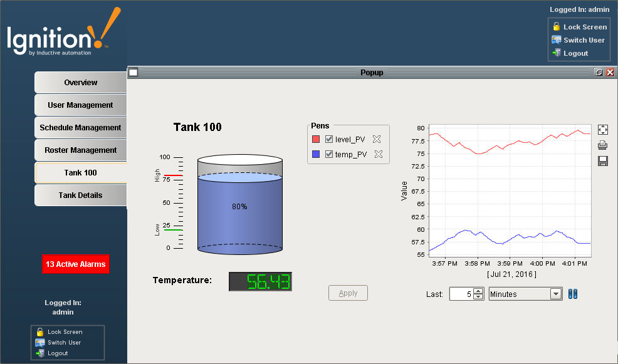Click the bottom-left Logout icon
The width and height of the screenshot is (618, 364).
40,353
